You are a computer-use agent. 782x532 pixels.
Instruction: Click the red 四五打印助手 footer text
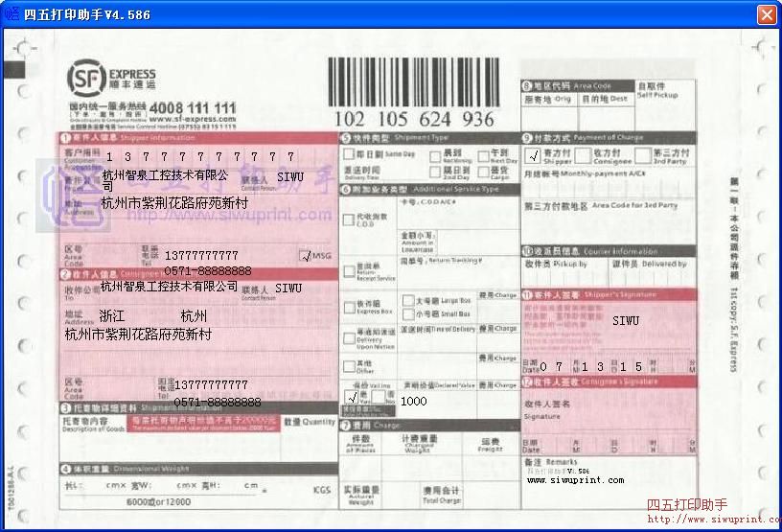[687, 505]
